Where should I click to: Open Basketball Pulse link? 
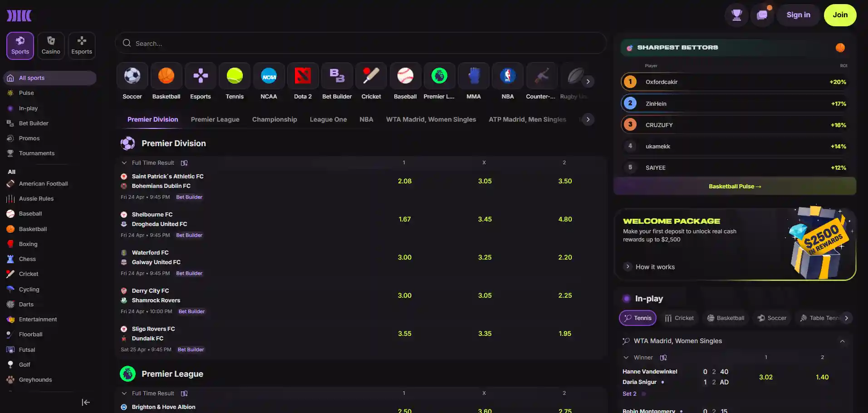click(x=735, y=187)
